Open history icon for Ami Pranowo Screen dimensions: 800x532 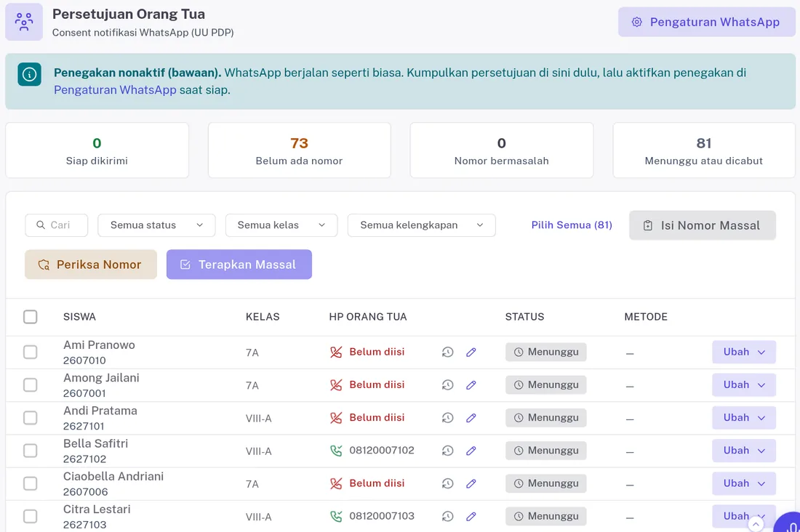447,352
